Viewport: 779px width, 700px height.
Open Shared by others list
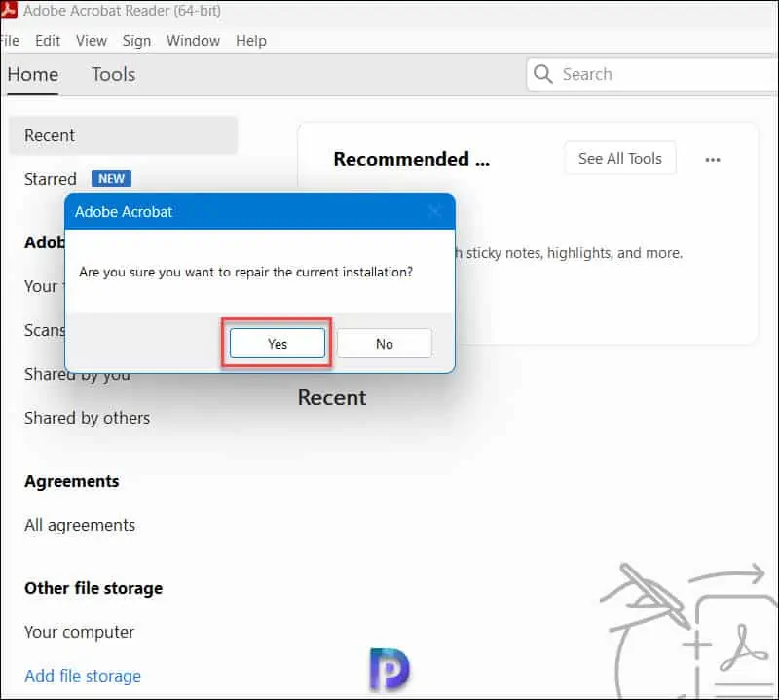click(87, 418)
